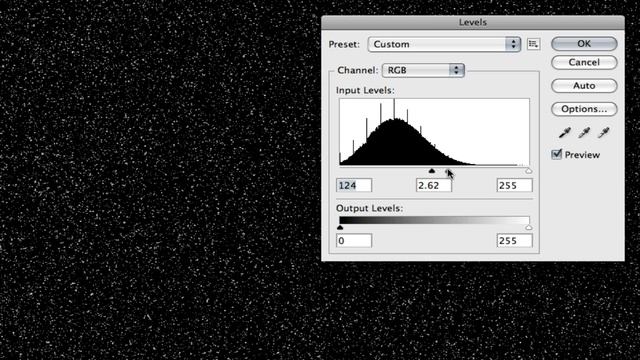Open the Channel dropdown showing RGB
The image size is (640, 360).
[423, 70]
